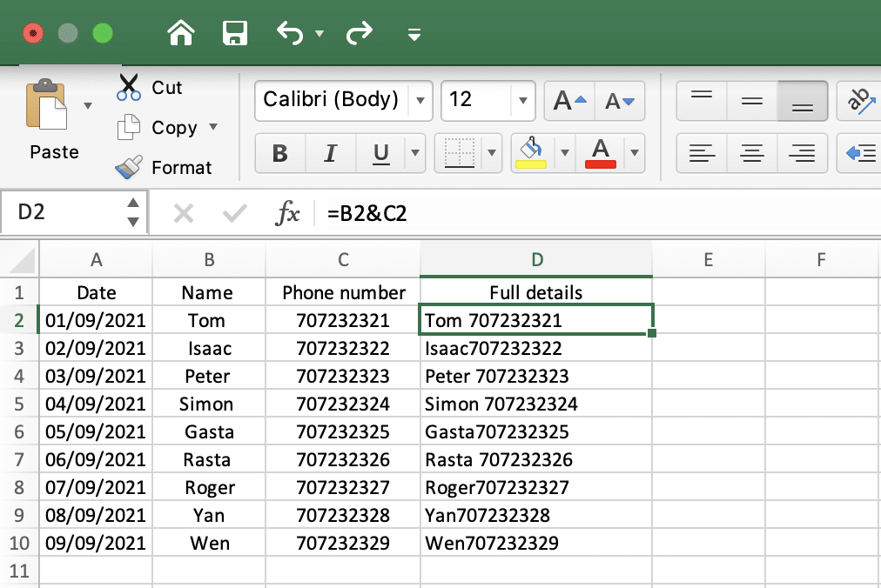The width and height of the screenshot is (881, 588).
Task: Select the Phone number header cell
Action: click(x=343, y=292)
